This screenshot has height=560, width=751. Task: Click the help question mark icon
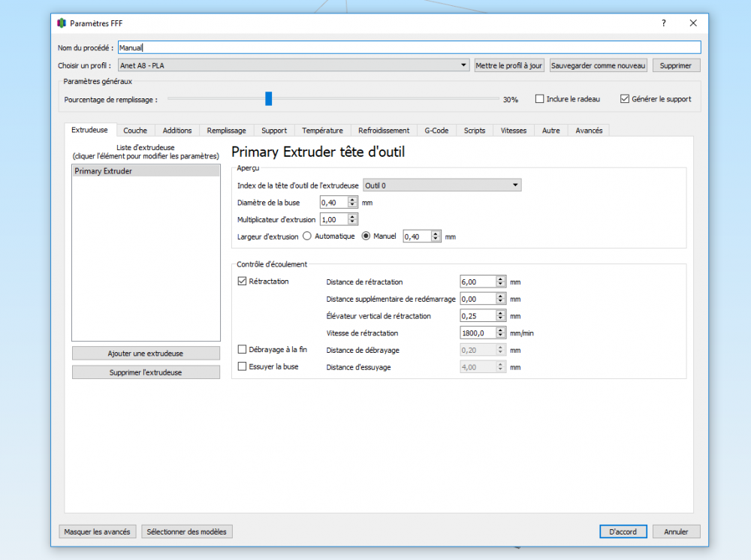tap(663, 23)
